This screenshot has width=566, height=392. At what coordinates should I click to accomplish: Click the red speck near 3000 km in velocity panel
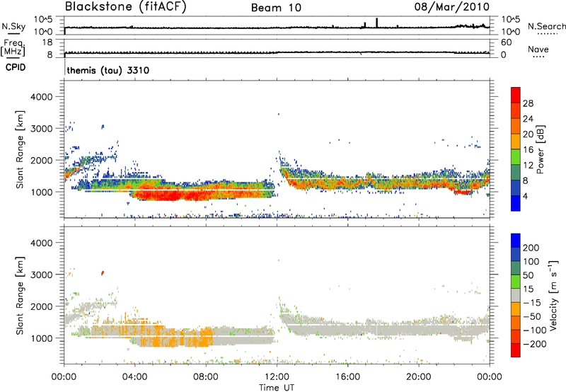point(103,273)
